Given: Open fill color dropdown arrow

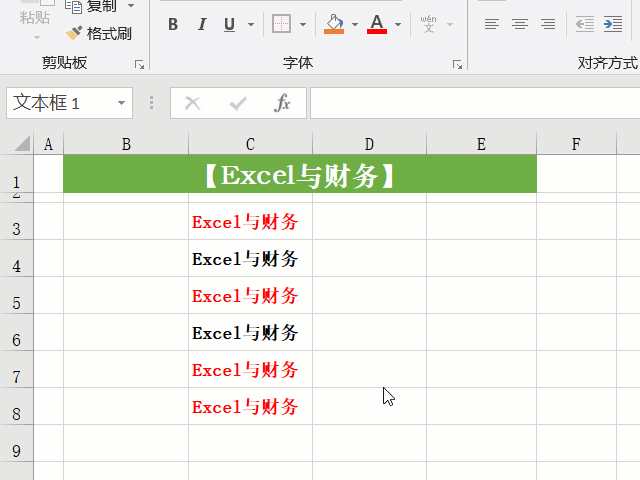Looking at the screenshot, I should [355, 24].
